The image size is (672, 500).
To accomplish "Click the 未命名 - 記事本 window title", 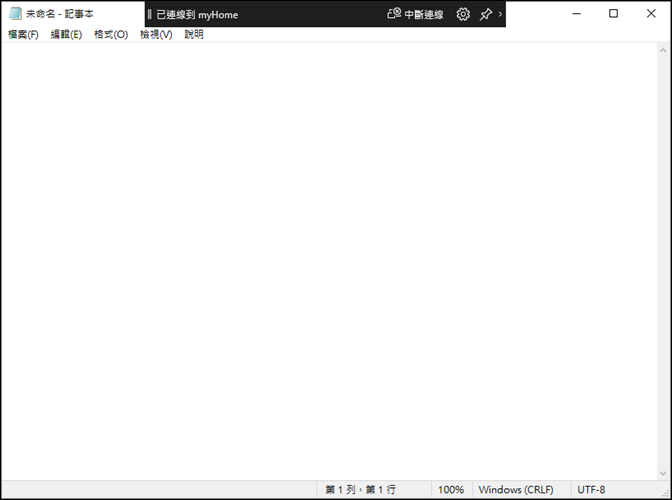I will 60,14.
